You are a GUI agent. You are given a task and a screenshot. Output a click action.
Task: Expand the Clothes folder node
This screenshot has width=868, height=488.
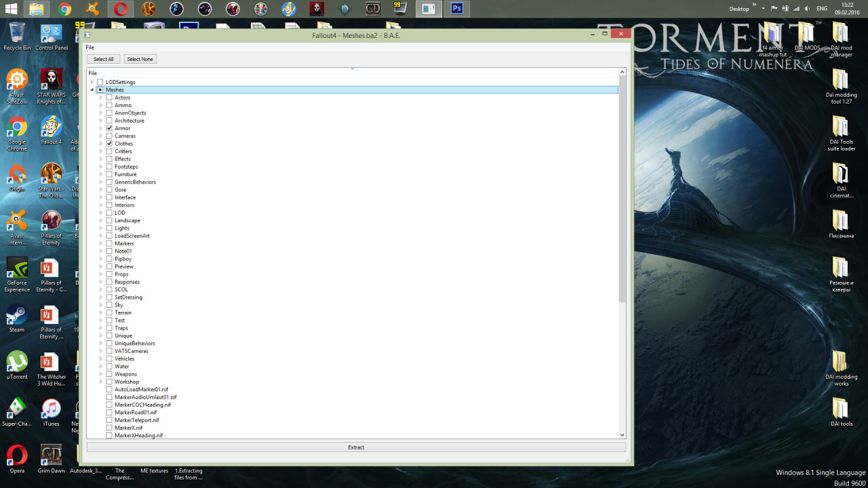coord(101,144)
